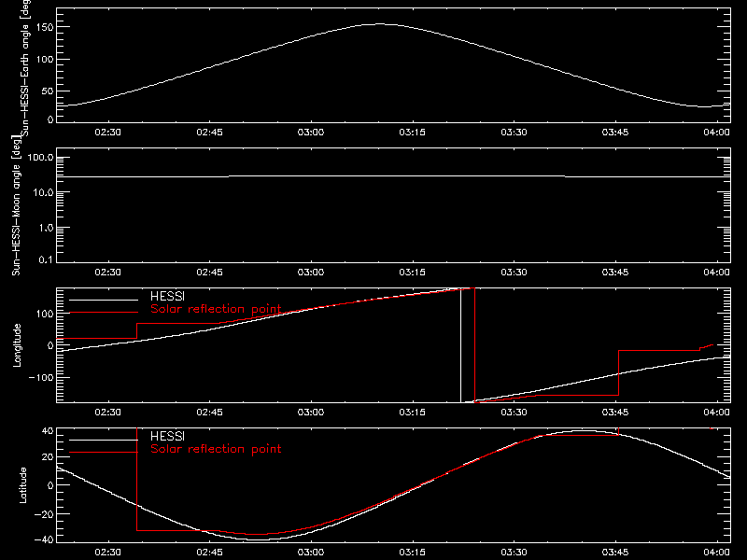The height and width of the screenshot is (560, 747).
Task: Click 04:00 time label under Moon angle plot
Action: (x=716, y=273)
